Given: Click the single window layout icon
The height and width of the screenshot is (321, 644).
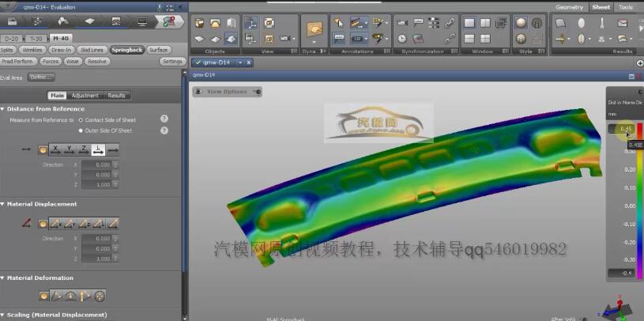Looking at the screenshot, I should pos(469,23).
